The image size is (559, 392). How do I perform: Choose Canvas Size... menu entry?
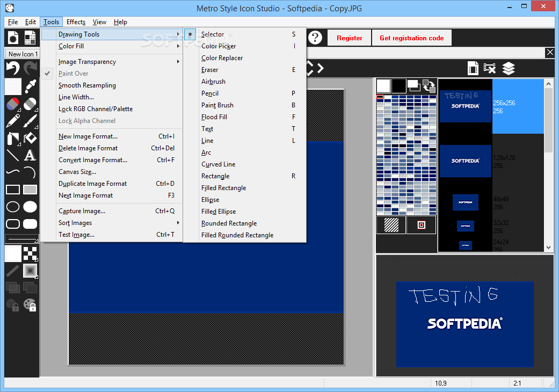click(112, 172)
